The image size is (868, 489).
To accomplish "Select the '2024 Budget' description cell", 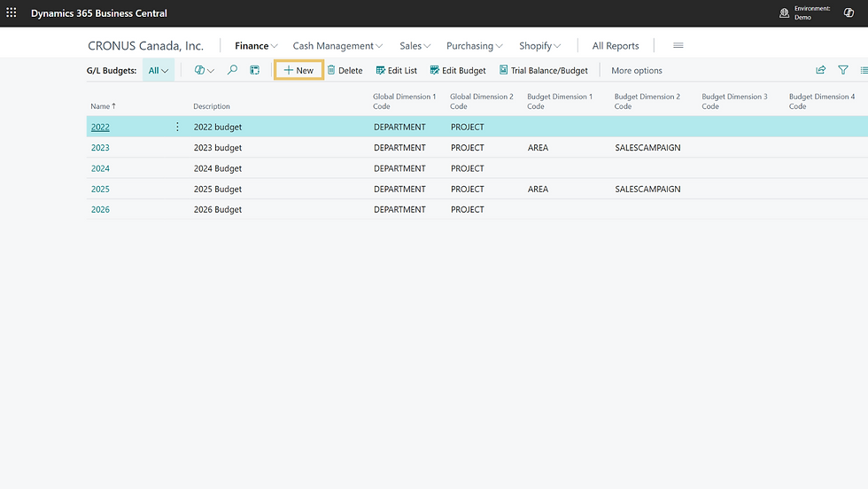I will pyautogui.click(x=218, y=168).
